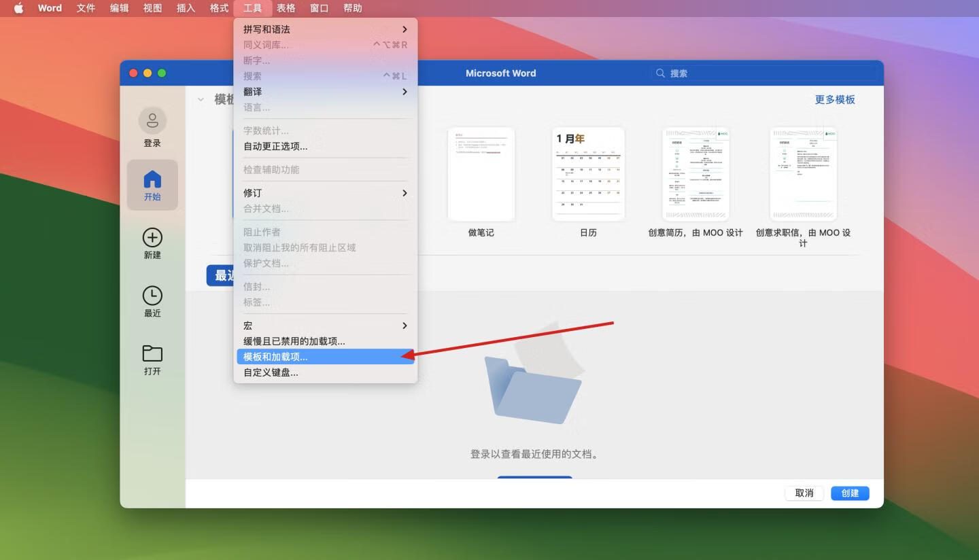The image size is (979, 560).
Task: Click the 打开 folder icon
Action: (152, 353)
